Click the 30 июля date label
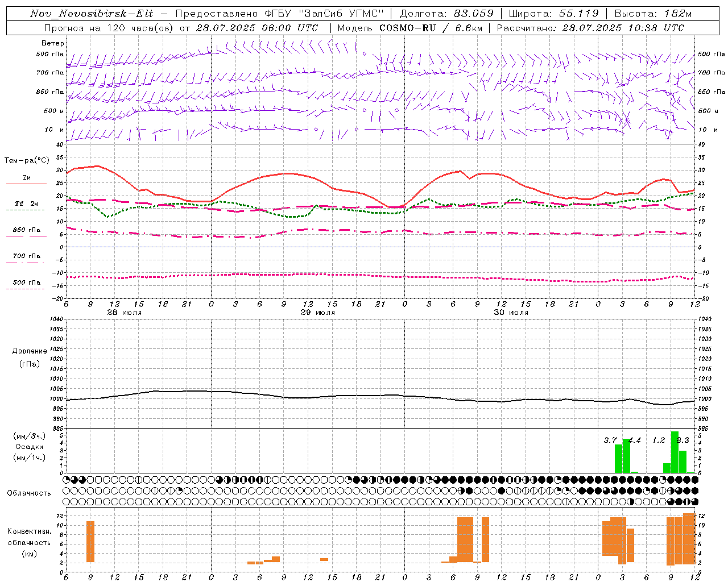This screenshot has width=728, height=582. point(511,313)
